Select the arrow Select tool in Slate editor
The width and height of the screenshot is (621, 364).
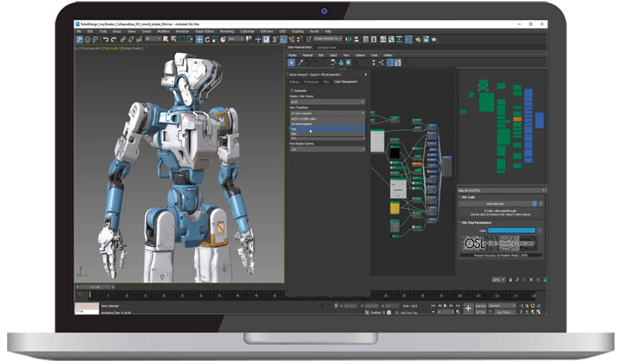[x=292, y=63]
